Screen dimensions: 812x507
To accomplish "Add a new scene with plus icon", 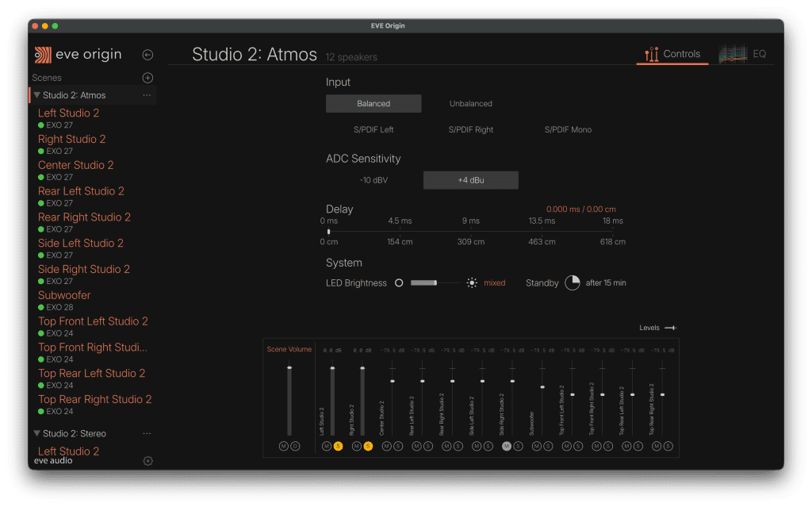I will tap(147, 78).
